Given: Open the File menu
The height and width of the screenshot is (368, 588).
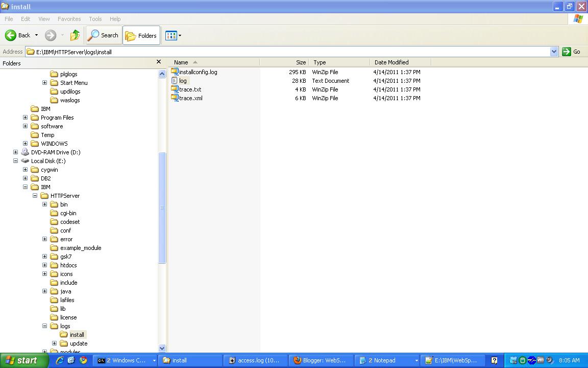Looking at the screenshot, I should (9, 19).
